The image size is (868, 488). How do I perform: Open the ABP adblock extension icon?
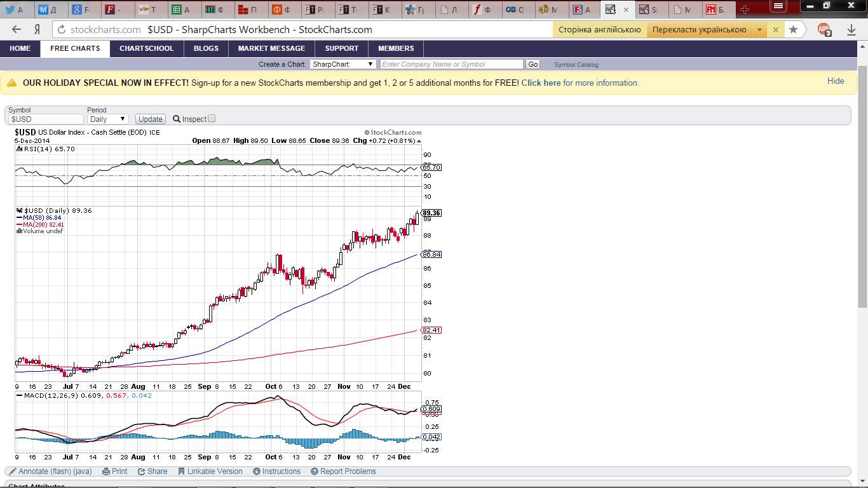(824, 29)
